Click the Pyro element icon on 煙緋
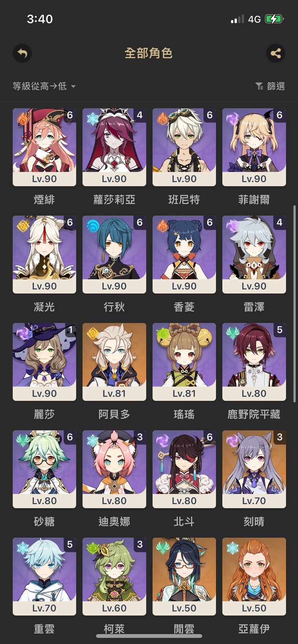Viewport: 298px width, 644px height. coord(23,118)
